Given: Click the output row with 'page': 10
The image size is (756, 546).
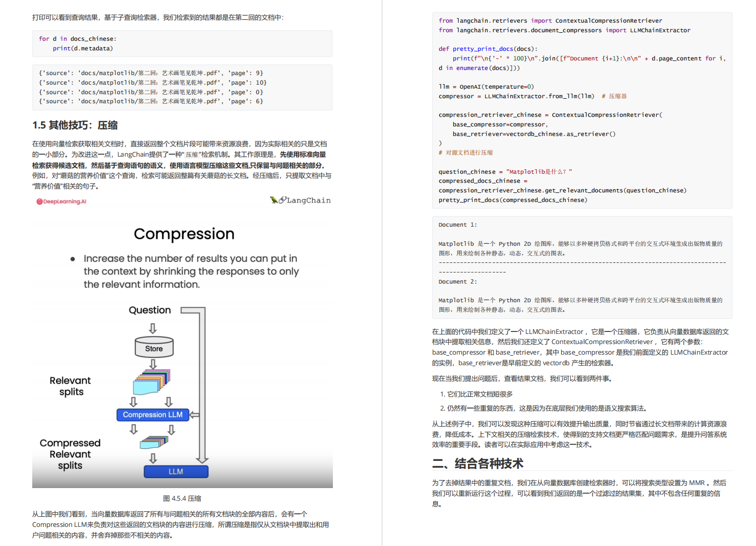Looking at the screenshot, I should point(153,83).
